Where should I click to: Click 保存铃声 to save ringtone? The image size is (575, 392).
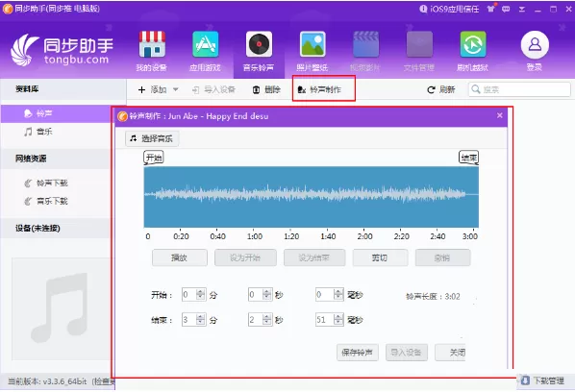[x=357, y=353]
